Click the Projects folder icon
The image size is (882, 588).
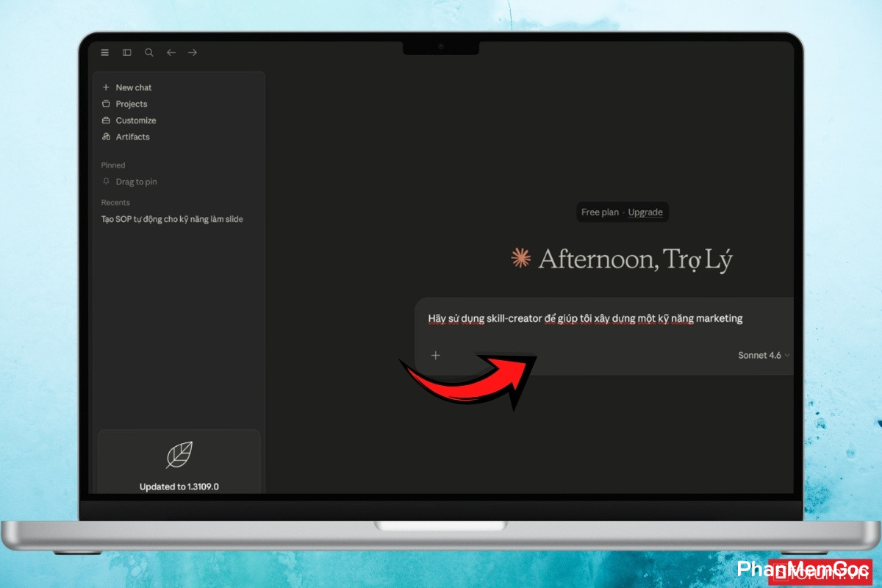pyautogui.click(x=106, y=104)
